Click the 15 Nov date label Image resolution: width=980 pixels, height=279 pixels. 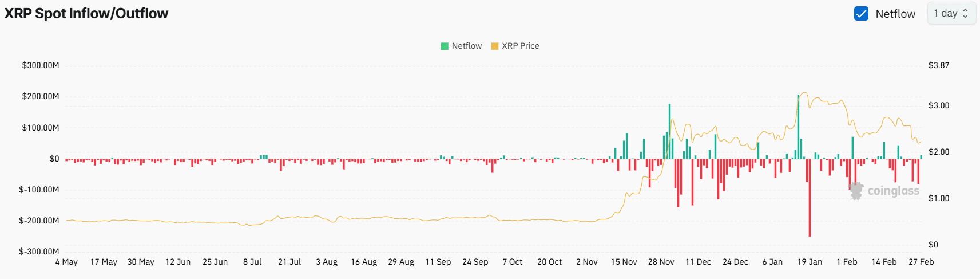click(x=624, y=262)
